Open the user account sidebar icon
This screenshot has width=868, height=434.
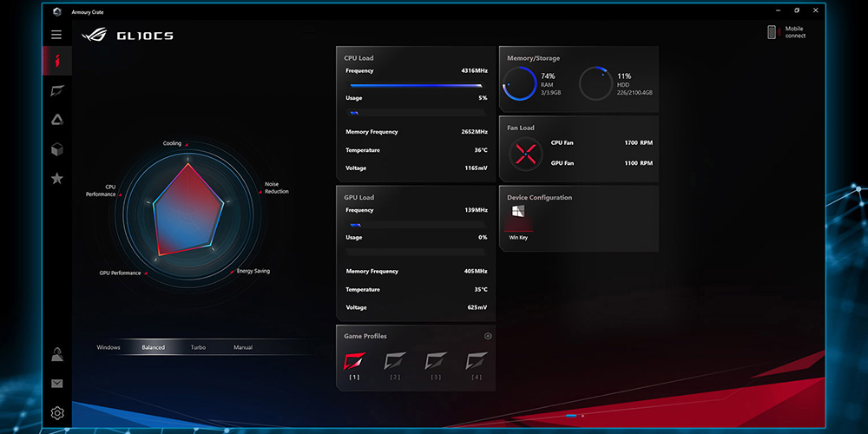pos(57,354)
